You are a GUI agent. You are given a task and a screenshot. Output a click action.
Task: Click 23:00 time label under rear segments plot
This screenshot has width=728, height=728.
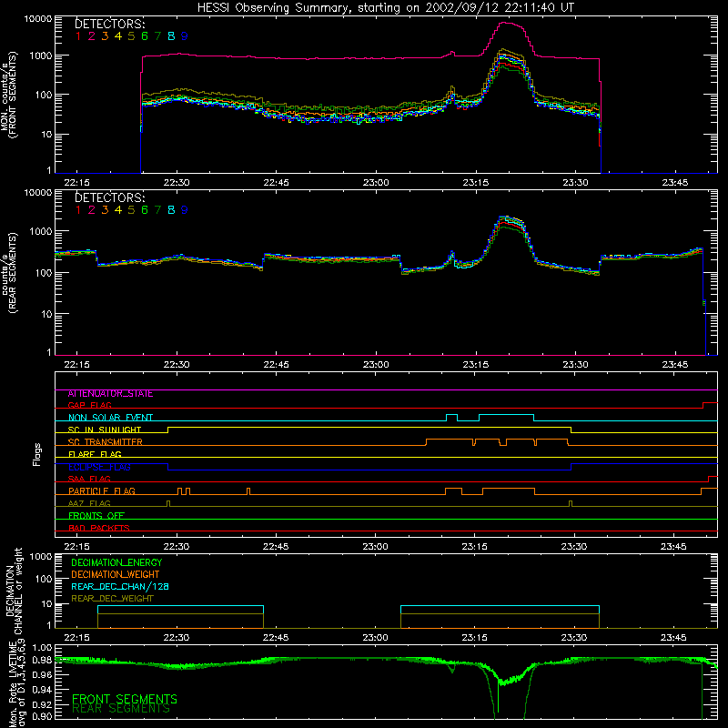(x=376, y=365)
